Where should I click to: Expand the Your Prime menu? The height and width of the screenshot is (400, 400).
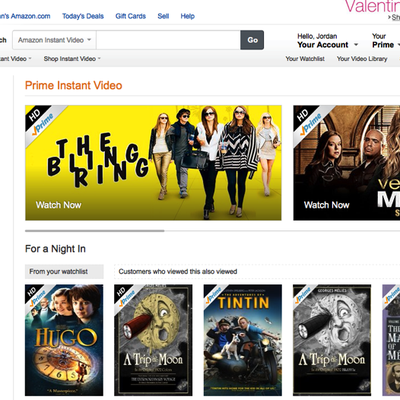pyautogui.click(x=386, y=41)
